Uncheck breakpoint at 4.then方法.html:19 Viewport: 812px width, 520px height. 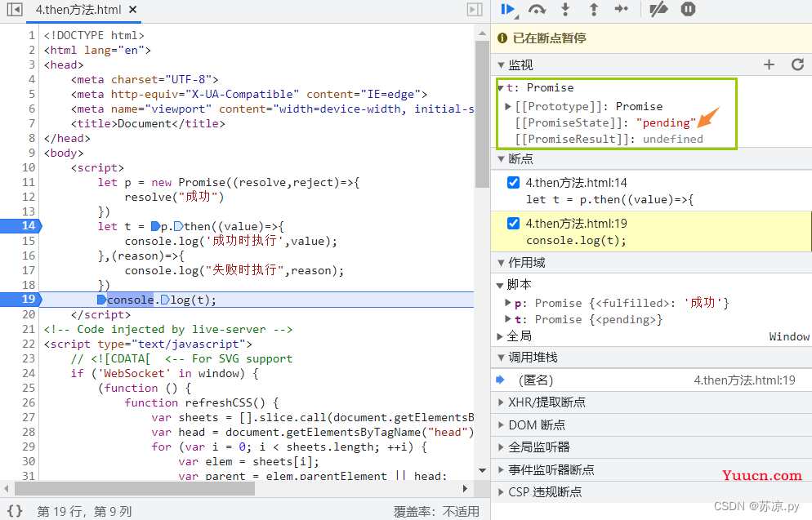coord(513,223)
